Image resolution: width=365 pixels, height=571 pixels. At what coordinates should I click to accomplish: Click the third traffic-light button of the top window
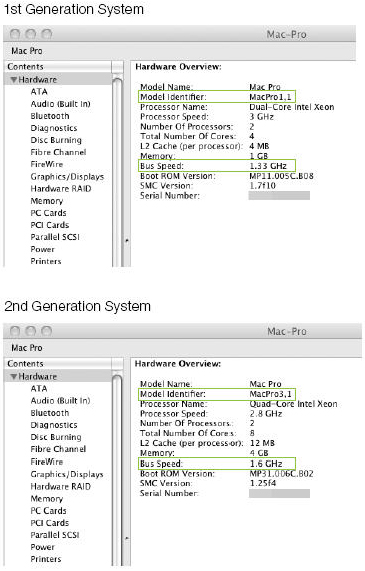47,34
